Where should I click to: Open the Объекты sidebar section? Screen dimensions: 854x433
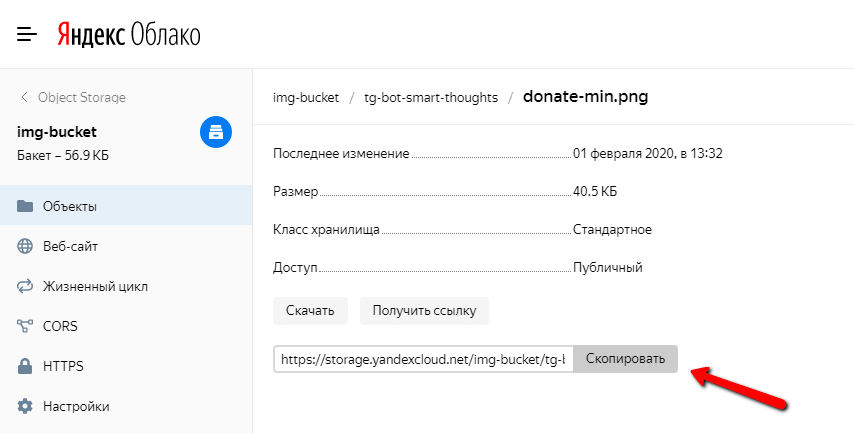point(70,207)
